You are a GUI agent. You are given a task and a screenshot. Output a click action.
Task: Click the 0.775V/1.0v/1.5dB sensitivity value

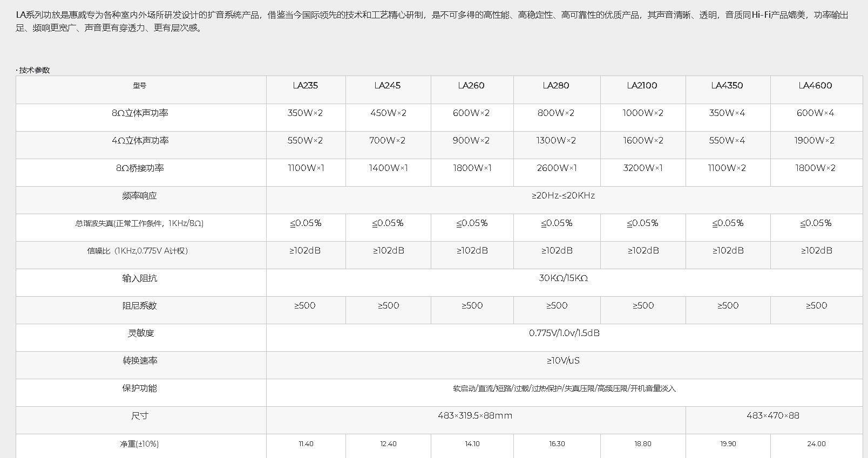[564, 333]
